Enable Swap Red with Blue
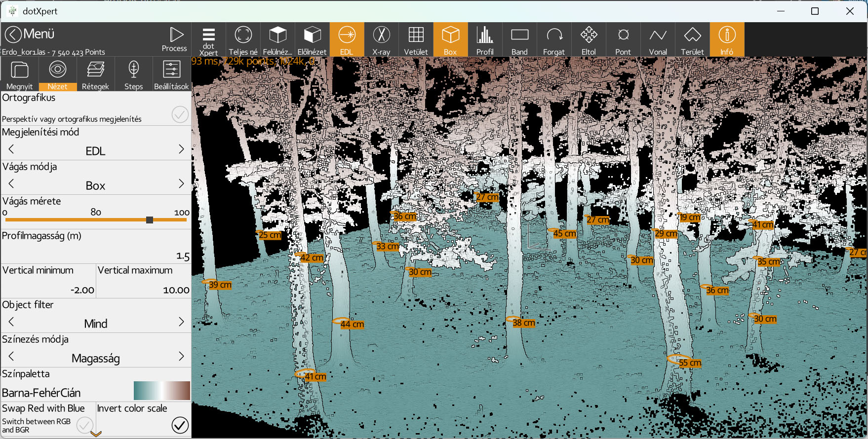This screenshot has width=868, height=439. (x=85, y=425)
